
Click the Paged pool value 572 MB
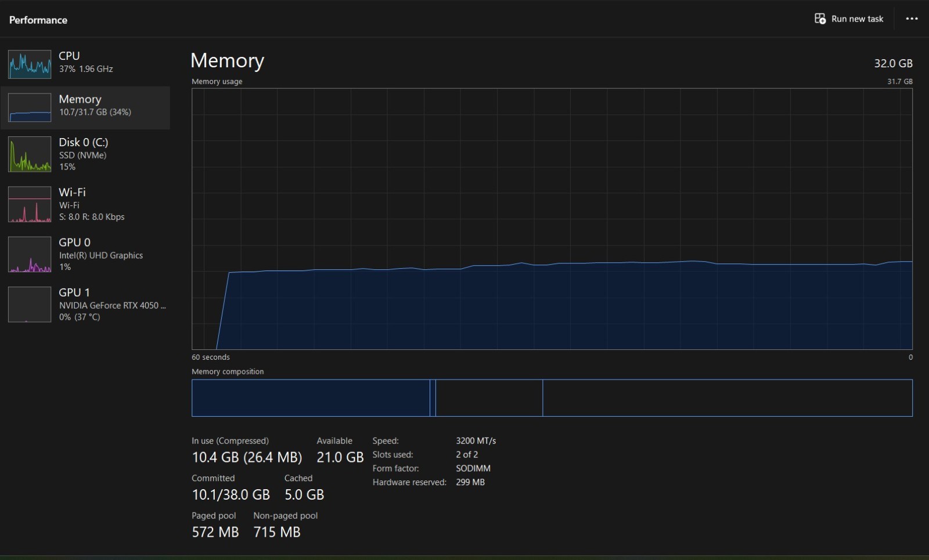pyautogui.click(x=215, y=532)
